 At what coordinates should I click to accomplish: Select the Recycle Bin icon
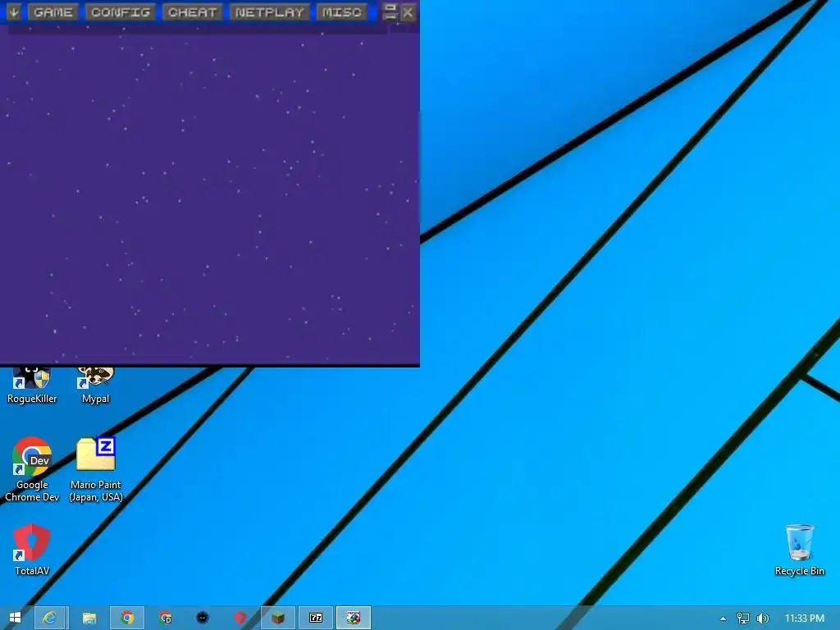tap(799, 550)
